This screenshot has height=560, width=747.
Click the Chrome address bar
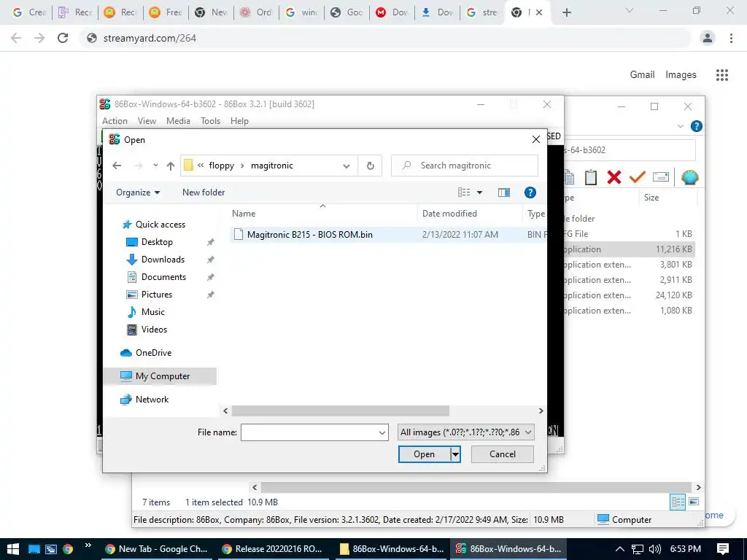[386, 38]
